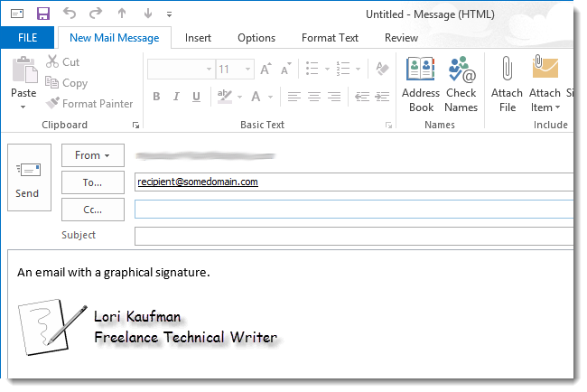587x392 pixels.
Task: Click Check Names icon
Action: click(461, 84)
